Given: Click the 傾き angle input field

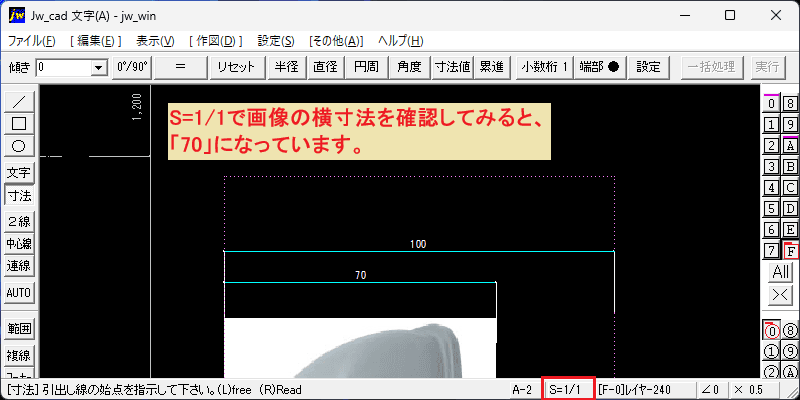Looking at the screenshot, I should 64,67.
